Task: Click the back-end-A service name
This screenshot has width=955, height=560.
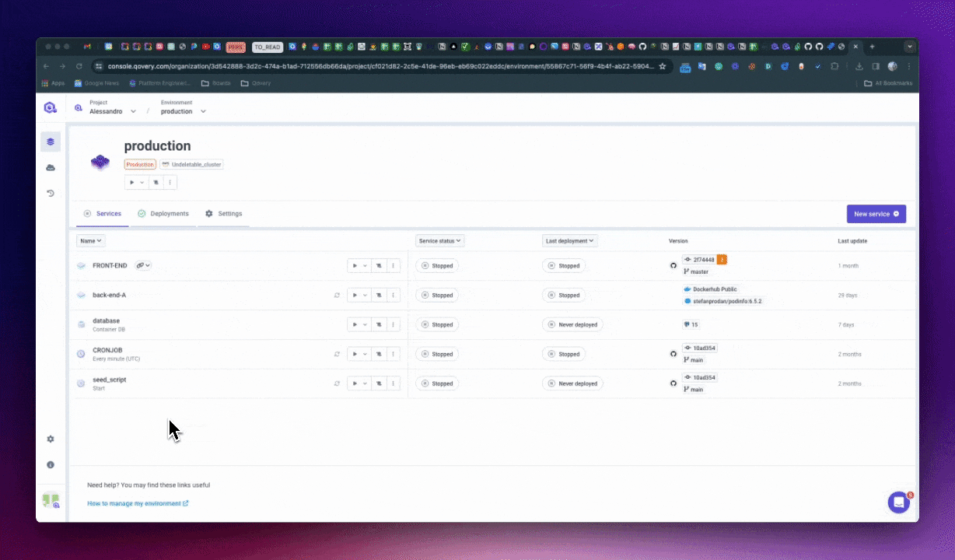Action: pyautogui.click(x=109, y=295)
